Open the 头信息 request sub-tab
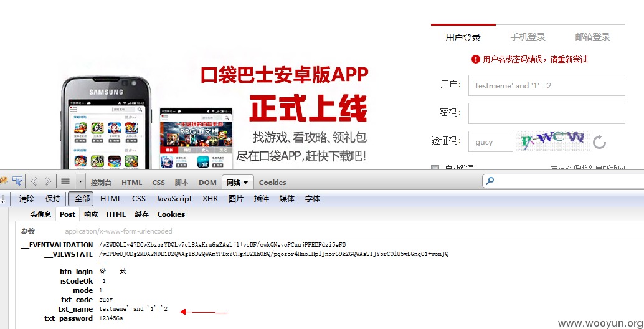The image size is (644, 329). point(40,214)
